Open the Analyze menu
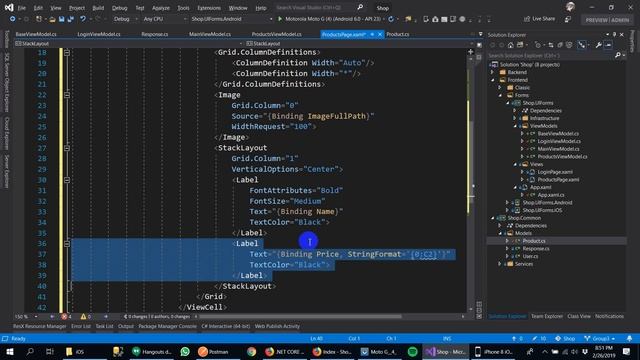This screenshot has height=360, width=640. [x=160, y=8]
